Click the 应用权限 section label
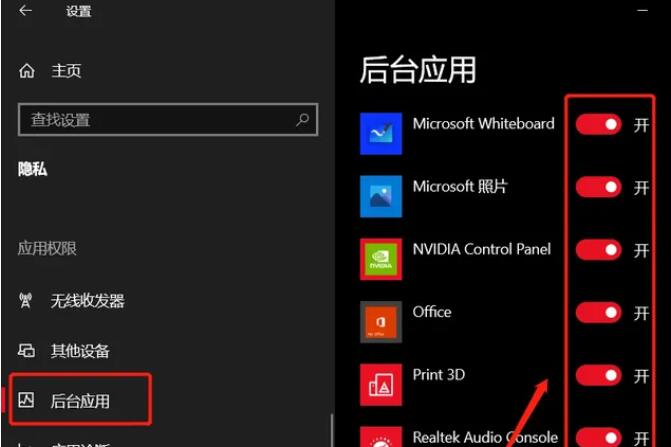Screen dimensions: 671x447 47,248
